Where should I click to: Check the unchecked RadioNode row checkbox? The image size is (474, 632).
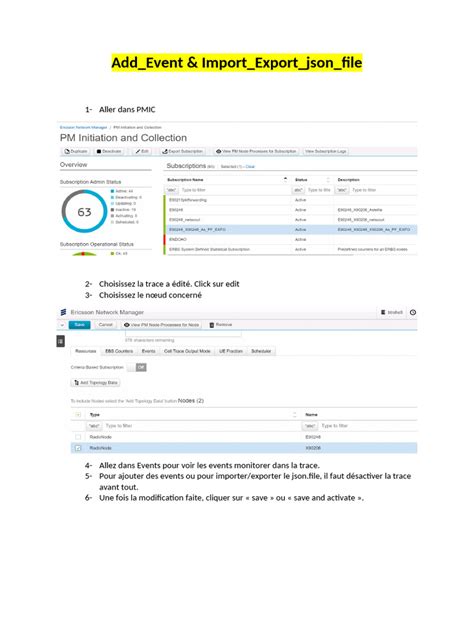(x=78, y=437)
